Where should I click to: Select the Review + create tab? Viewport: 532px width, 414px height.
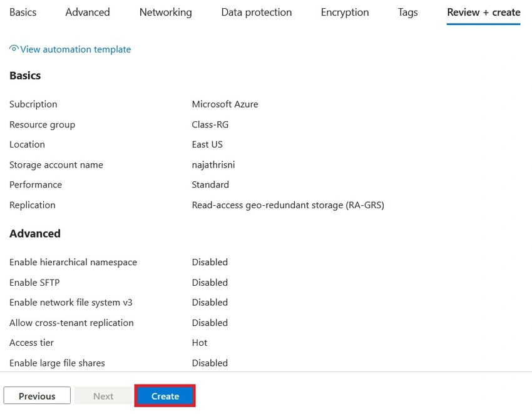pos(483,13)
